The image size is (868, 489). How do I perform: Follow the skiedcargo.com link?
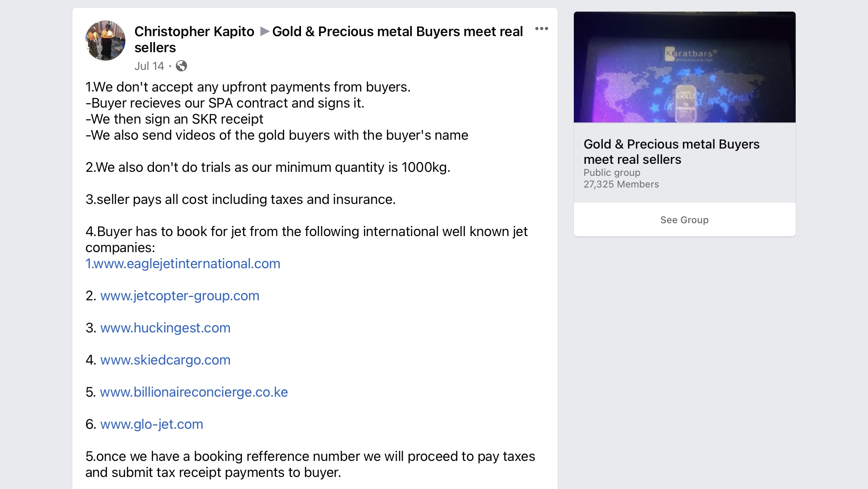tap(165, 360)
